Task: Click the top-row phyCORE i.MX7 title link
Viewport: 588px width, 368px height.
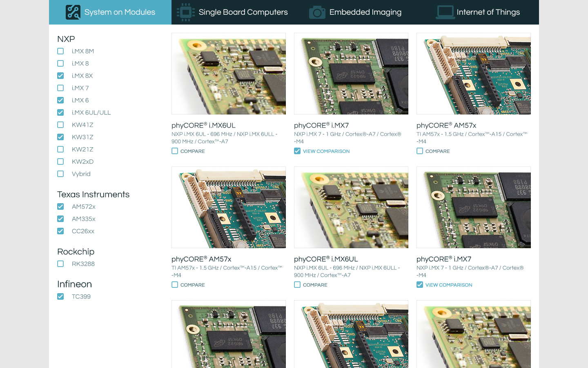Action: tap(321, 126)
